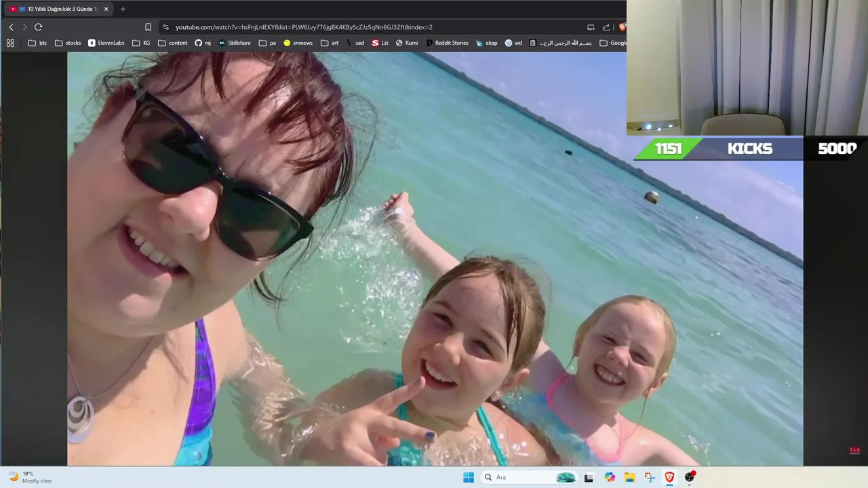This screenshot has height=488, width=868.
Task: Expand the pa bookmark folder
Action: 268,43
